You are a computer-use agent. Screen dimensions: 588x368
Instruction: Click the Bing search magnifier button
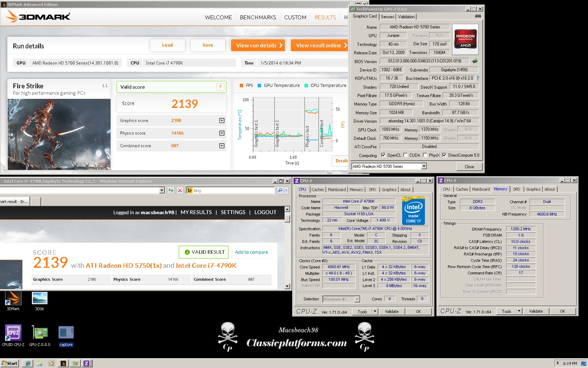pos(280,190)
